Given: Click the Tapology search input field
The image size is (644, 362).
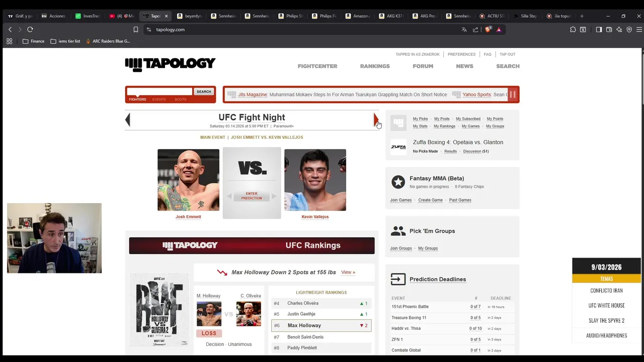Looking at the screenshot, I should click(x=159, y=92).
